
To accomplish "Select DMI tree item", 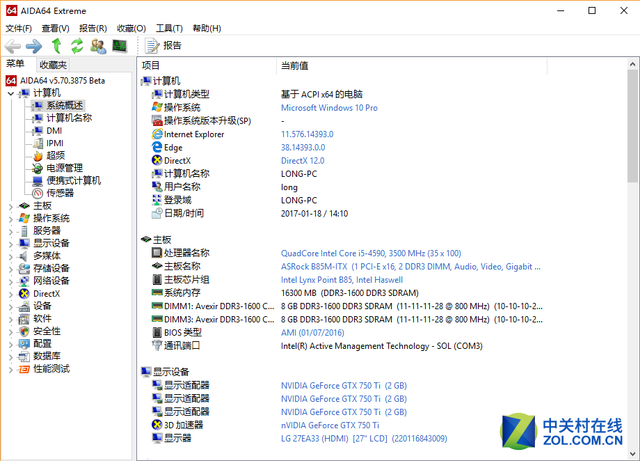I will [54, 131].
